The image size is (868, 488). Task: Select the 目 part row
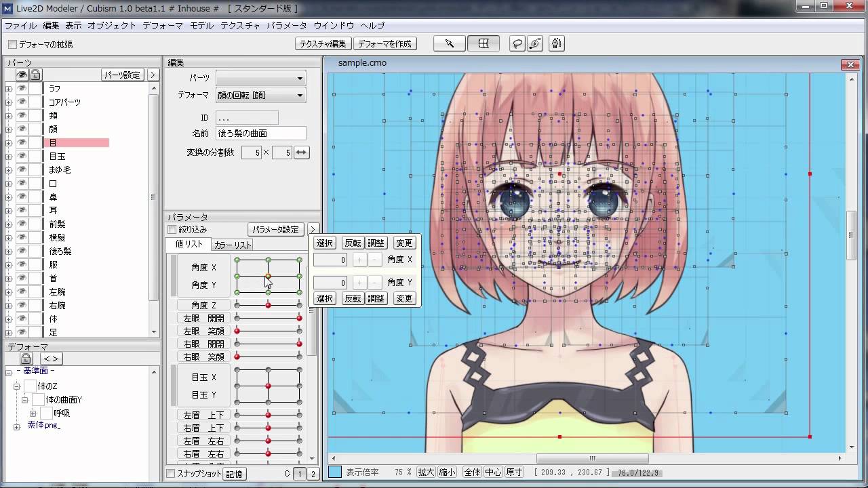tap(77, 143)
